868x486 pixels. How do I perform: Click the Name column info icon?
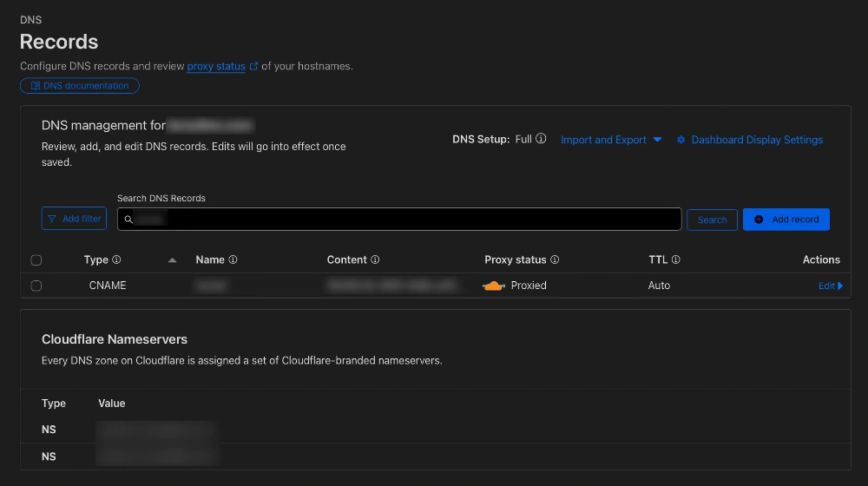[233, 259]
